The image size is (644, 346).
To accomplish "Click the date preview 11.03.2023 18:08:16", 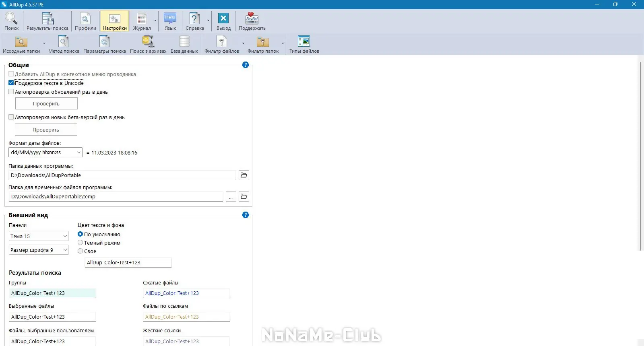I will point(114,153).
